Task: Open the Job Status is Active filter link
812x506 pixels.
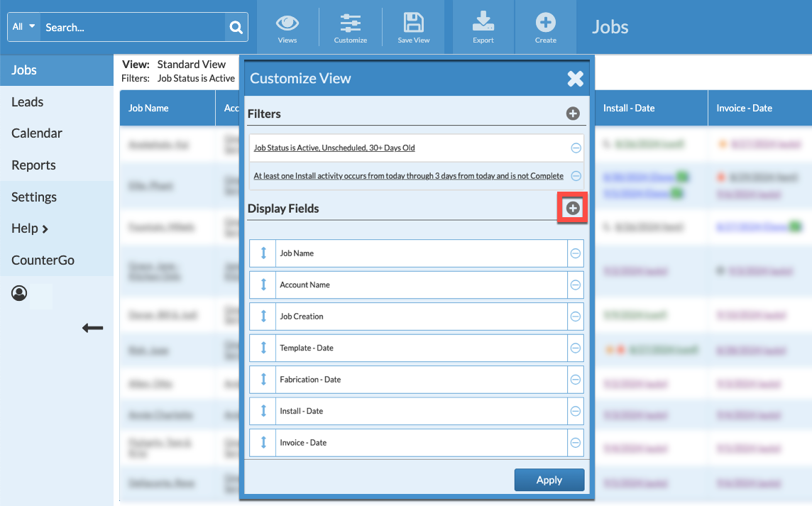Action: tap(334, 148)
